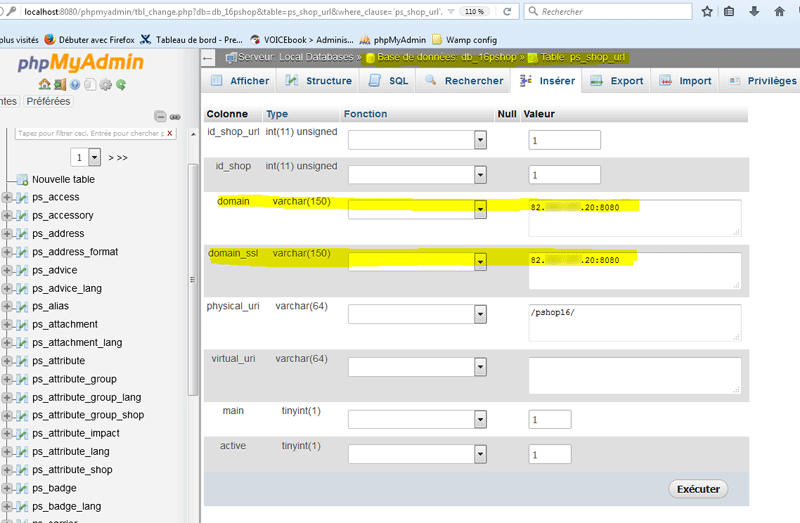The height and width of the screenshot is (523, 800).
Task: Open function dropdown for virtual_uri
Action: 417,367
